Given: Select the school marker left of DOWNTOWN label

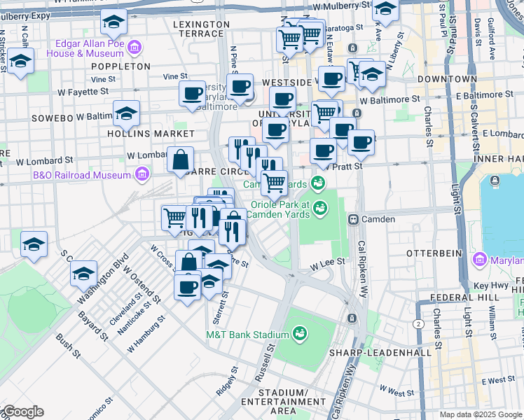Looking at the screenshot, I should pos(372,75).
